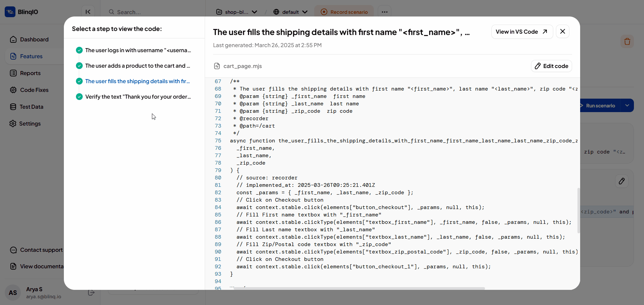Click Edit code button
644x305 pixels.
pos(552,66)
